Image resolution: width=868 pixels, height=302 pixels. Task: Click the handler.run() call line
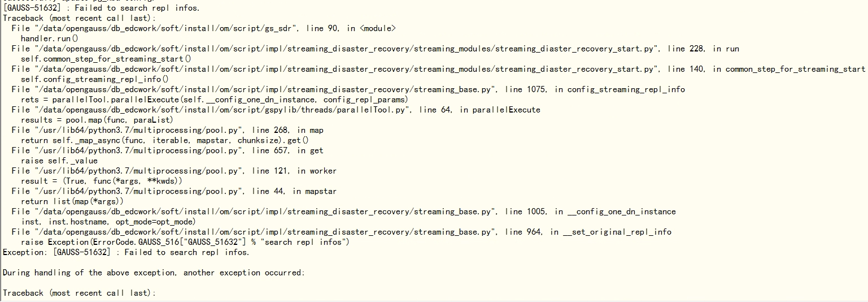point(50,38)
